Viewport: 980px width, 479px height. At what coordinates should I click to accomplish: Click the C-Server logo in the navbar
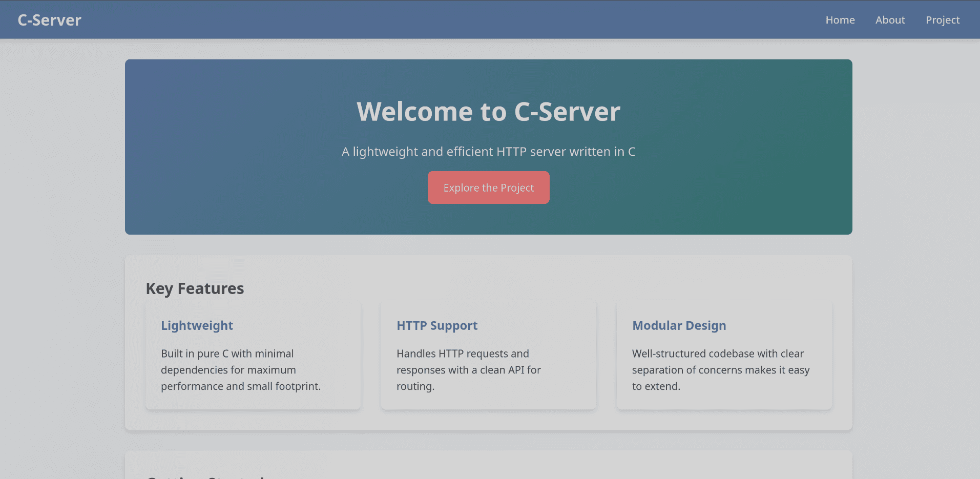click(49, 19)
